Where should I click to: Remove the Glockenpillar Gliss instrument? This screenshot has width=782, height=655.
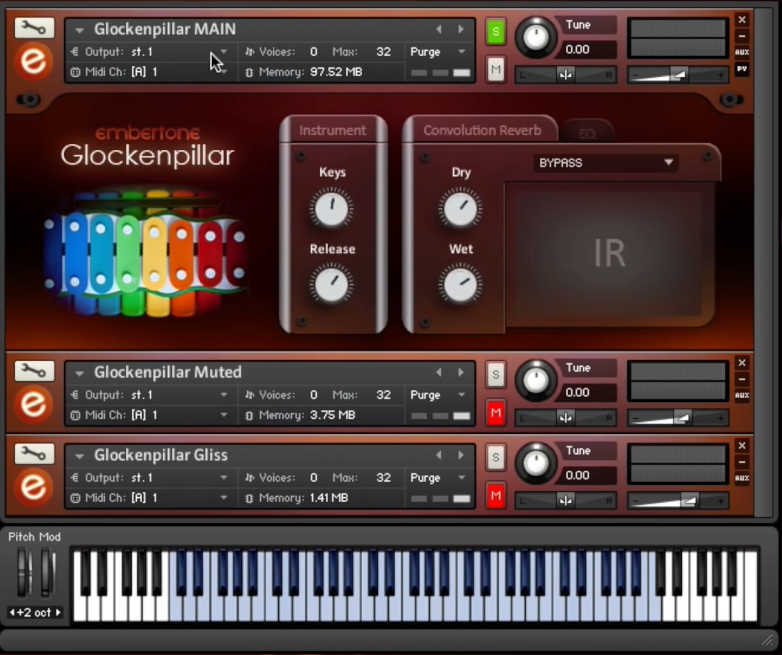coord(742,445)
